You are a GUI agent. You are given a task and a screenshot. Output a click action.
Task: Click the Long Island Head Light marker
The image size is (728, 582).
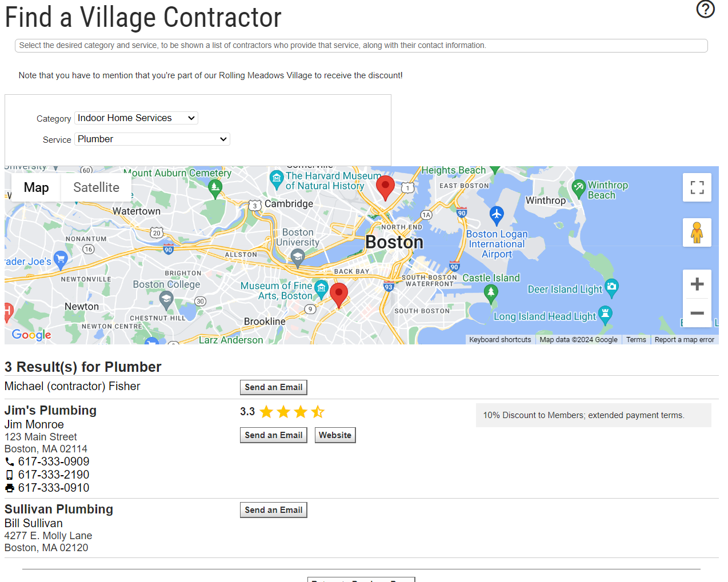(605, 315)
